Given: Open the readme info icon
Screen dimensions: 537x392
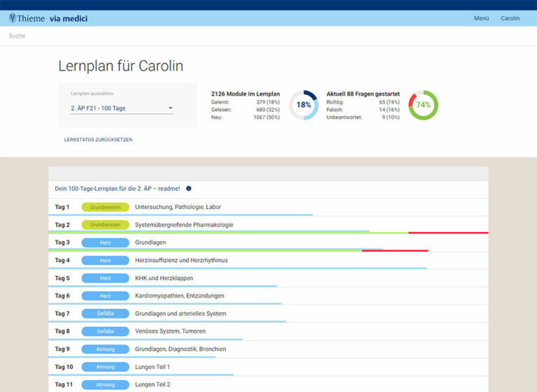Looking at the screenshot, I should click(x=189, y=189).
